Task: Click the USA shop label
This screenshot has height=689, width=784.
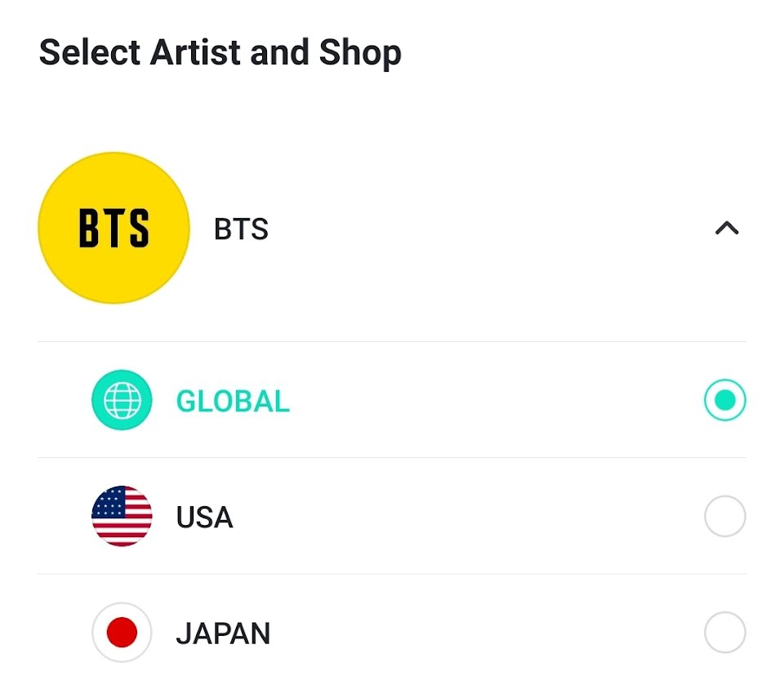Action: [204, 517]
